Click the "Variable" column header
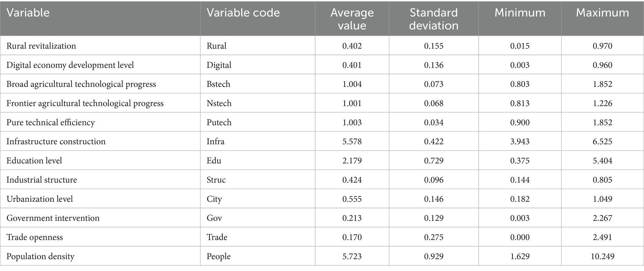 (x=28, y=13)
